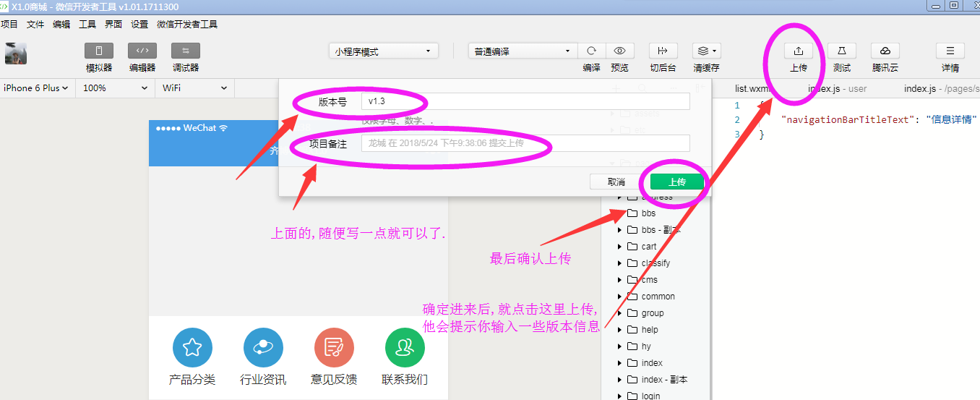Click the green 上传 confirm button
The width and height of the screenshot is (980, 400).
[676, 182]
